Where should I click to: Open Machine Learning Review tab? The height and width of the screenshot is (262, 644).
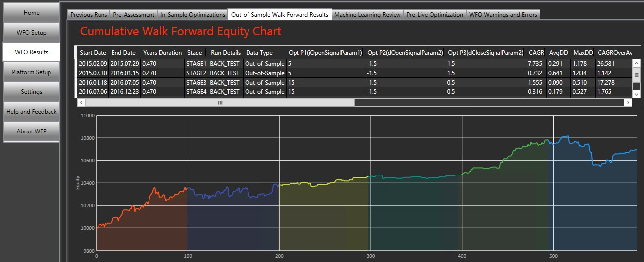(367, 15)
